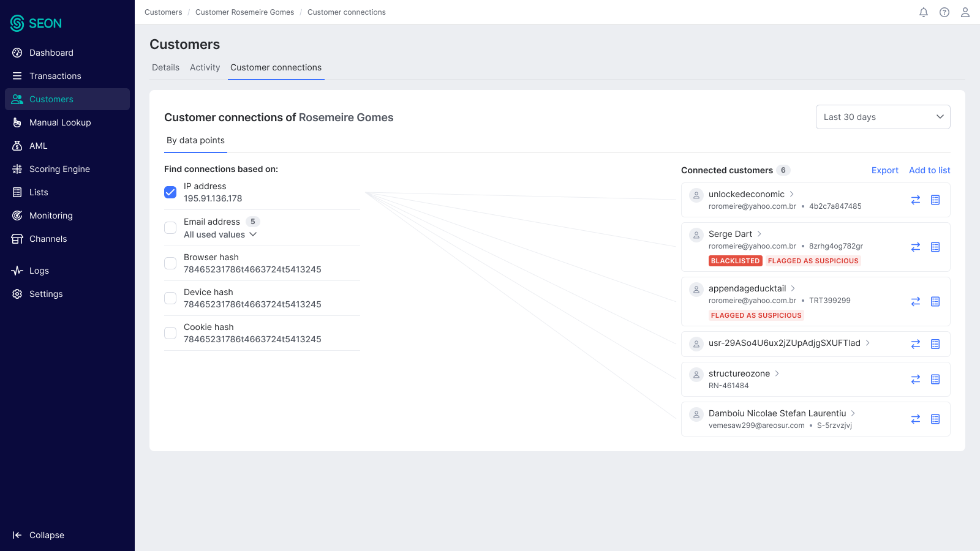Click the transactions swap icon beside Serge Dart

click(916, 247)
